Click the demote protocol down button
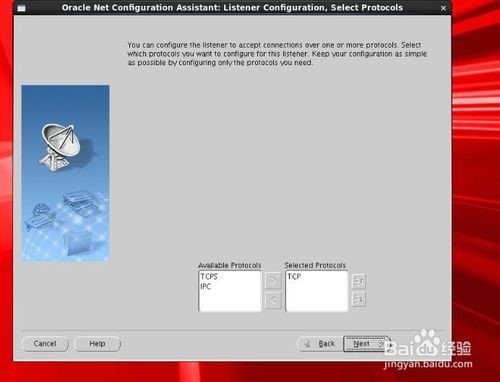The image size is (500, 382). tap(359, 299)
